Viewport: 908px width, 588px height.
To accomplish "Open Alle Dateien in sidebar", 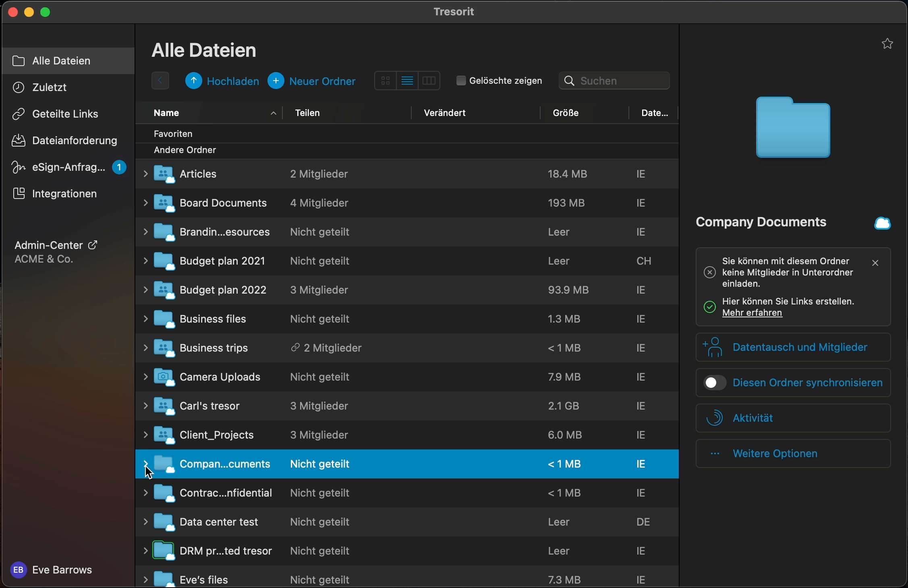I will click(x=68, y=61).
